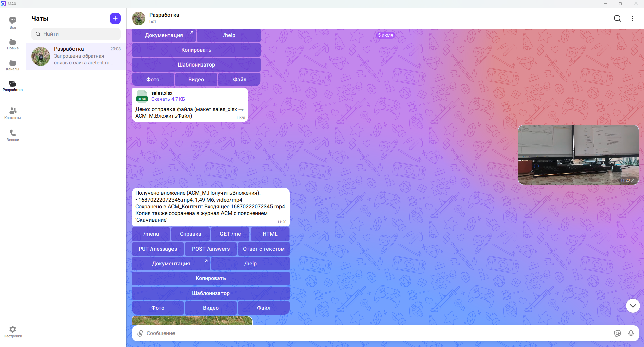This screenshot has height=347, width=644.
Task: Download the sales.xlsx file
Action: (168, 99)
